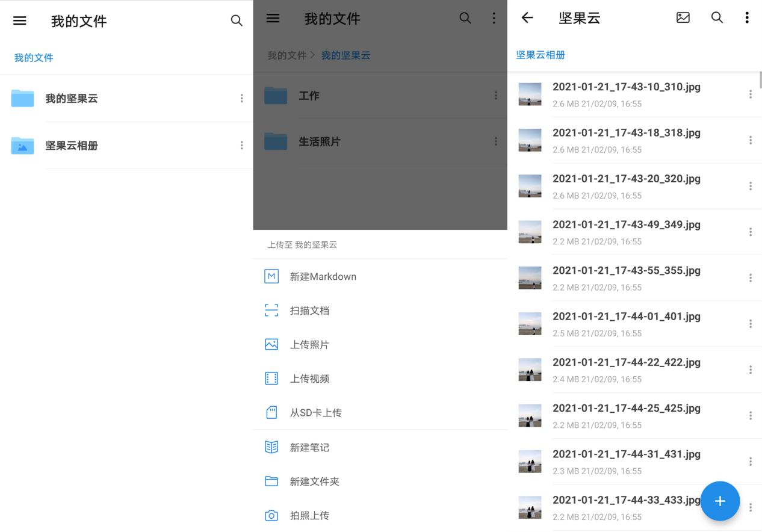
Task: Select 新建文件夹 from upload menu
Action: 380,481
